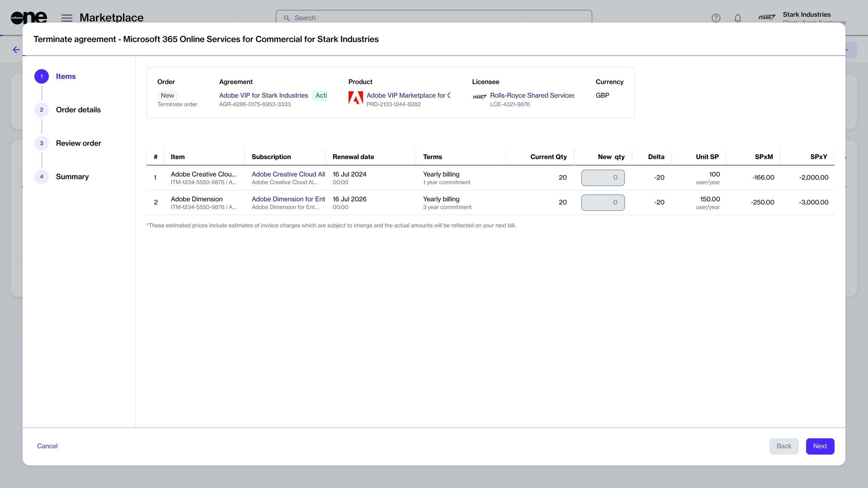Image resolution: width=868 pixels, height=488 pixels.
Task: Click the Stark Industries account logo
Action: [x=766, y=18]
